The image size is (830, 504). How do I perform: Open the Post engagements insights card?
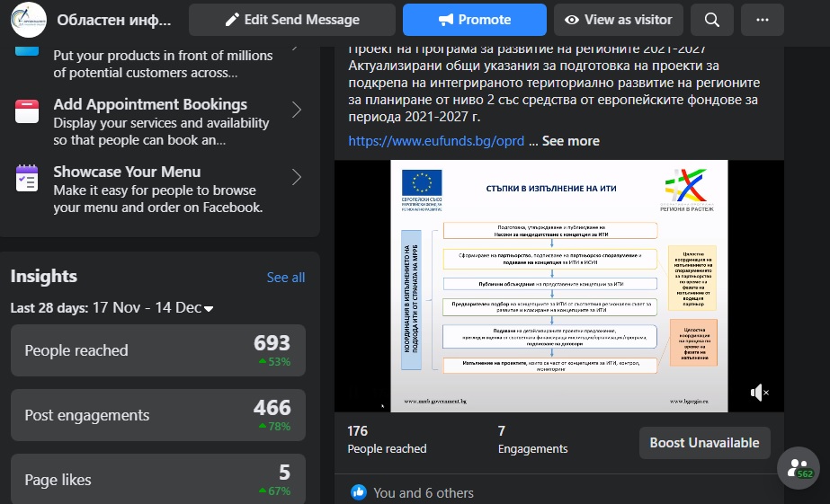(x=158, y=415)
